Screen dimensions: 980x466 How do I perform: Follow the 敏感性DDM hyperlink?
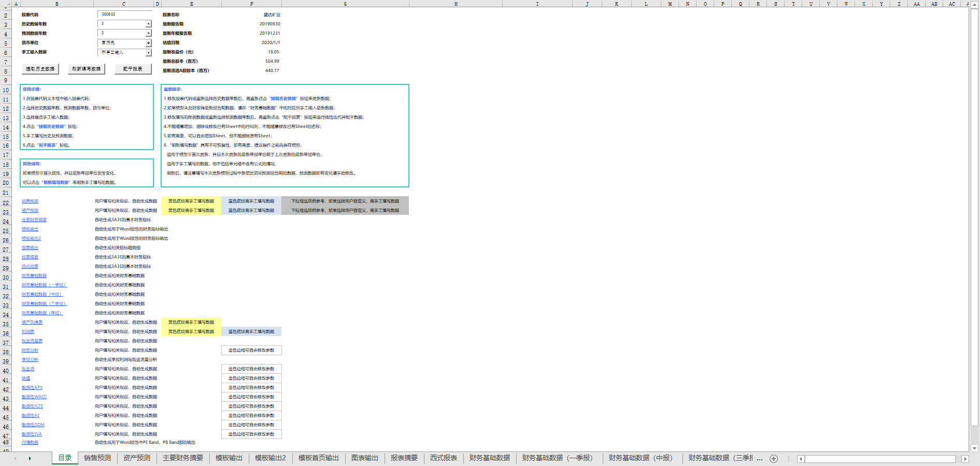[x=33, y=425]
